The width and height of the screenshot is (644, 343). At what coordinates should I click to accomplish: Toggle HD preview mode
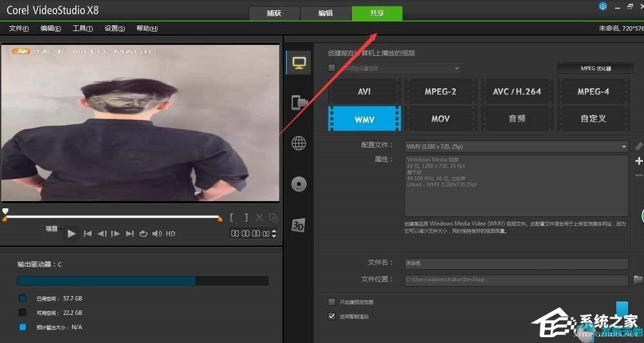coord(171,233)
